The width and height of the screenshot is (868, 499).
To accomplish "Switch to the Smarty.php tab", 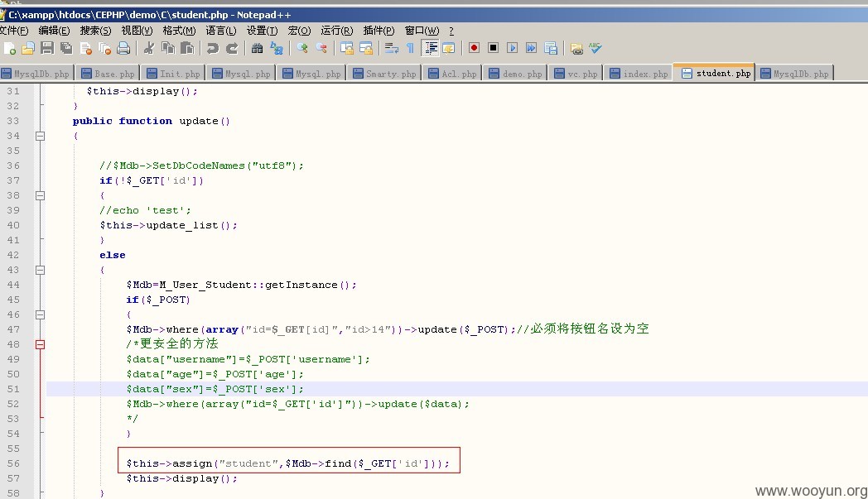I will pyautogui.click(x=385, y=74).
